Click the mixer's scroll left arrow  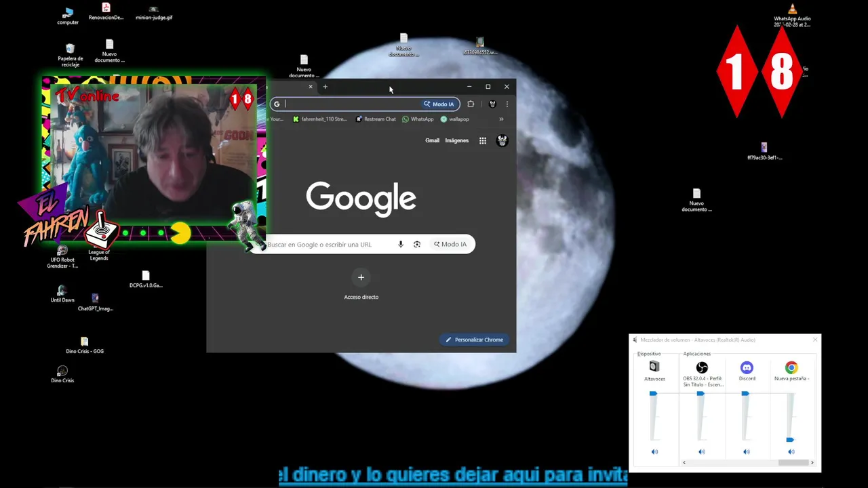(684, 462)
